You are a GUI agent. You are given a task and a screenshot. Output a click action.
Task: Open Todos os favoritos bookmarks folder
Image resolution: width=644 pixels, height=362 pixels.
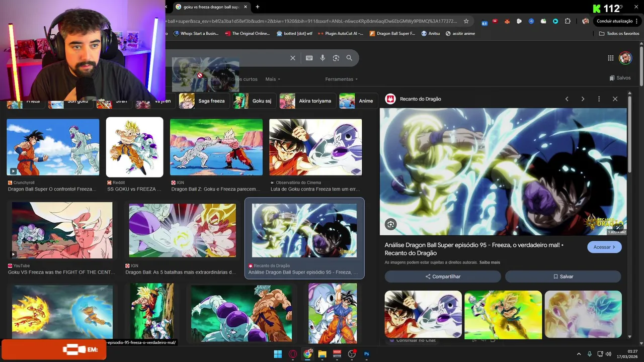(x=619, y=34)
